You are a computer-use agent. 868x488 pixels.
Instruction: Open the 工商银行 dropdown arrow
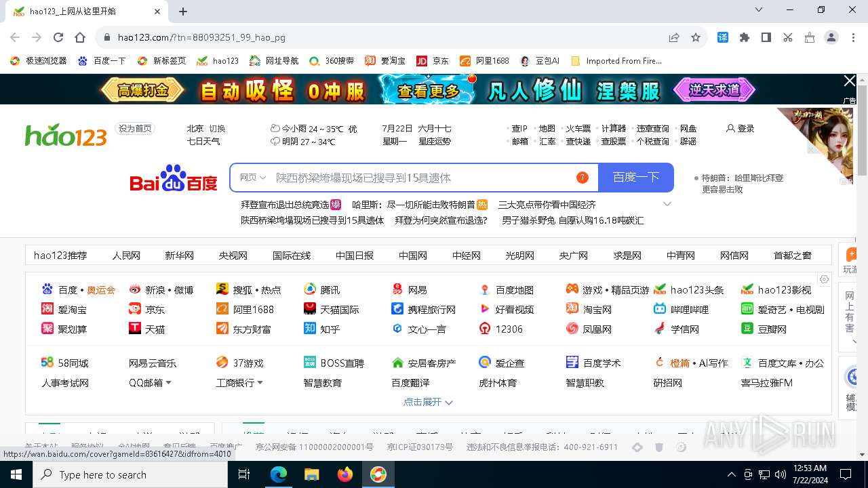tap(259, 383)
